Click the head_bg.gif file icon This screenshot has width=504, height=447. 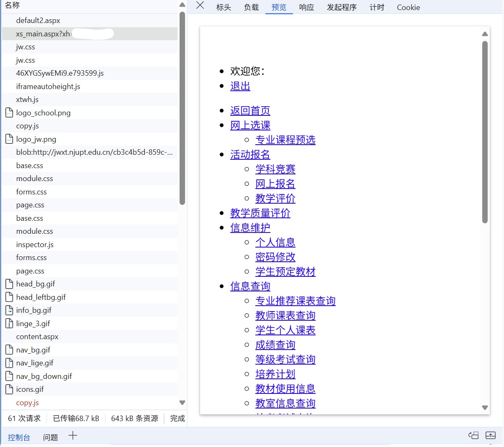coord(9,284)
